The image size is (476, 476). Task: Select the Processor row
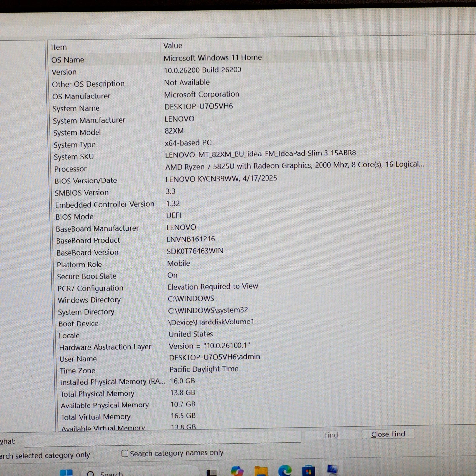click(x=70, y=169)
